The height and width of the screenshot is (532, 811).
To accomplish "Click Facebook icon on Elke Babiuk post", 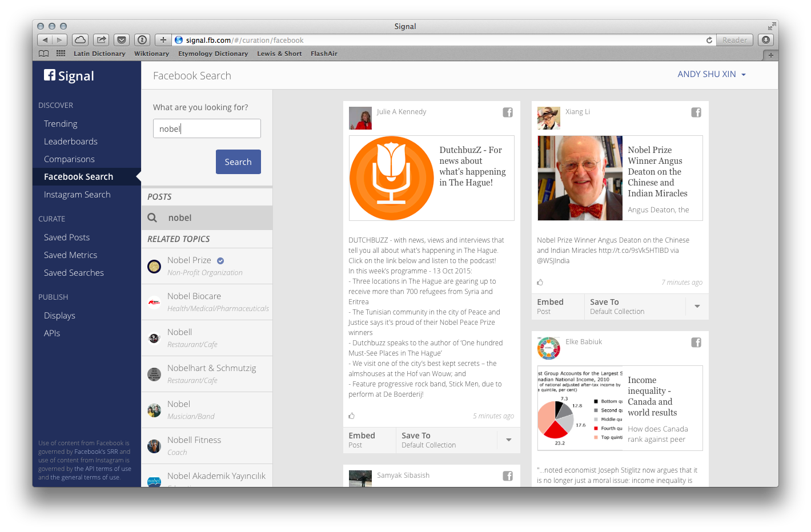I will [x=696, y=342].
